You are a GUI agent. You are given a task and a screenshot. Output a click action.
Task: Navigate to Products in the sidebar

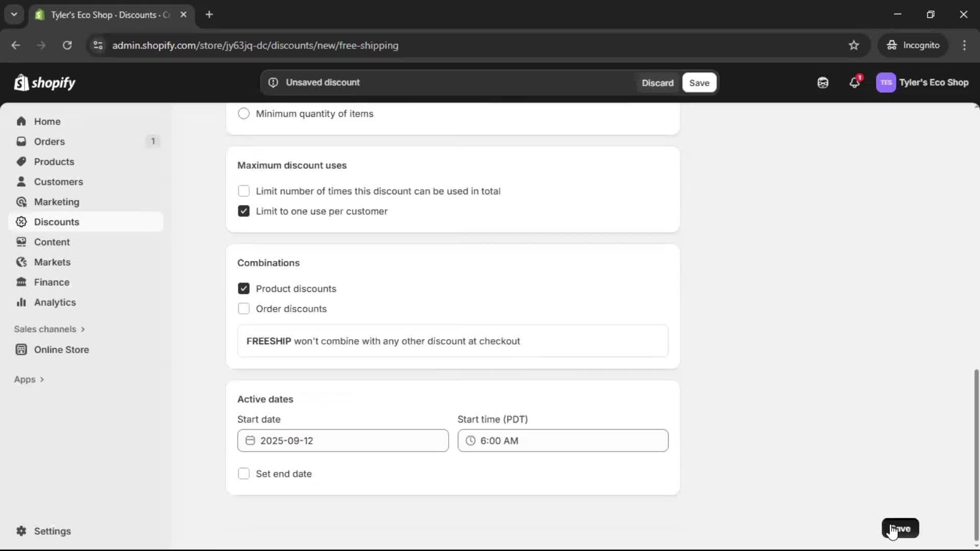[x=54, y=161]
